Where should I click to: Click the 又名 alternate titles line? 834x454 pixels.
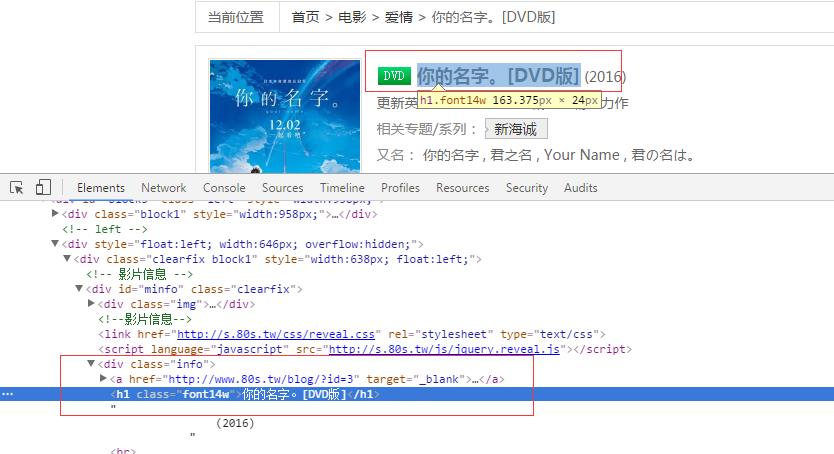point(536,155)
